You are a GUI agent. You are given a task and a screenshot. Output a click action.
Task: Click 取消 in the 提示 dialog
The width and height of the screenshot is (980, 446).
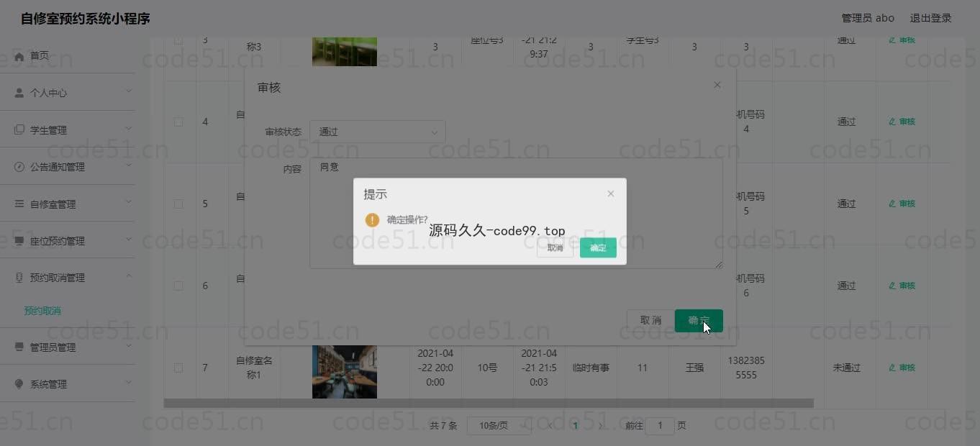pyautogui.click(x=555, y=247)
